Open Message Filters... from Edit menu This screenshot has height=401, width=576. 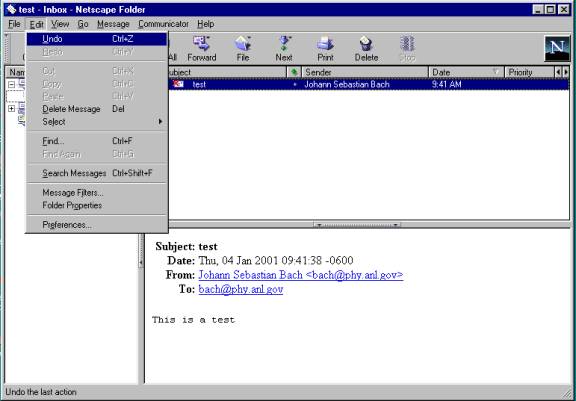97,193
